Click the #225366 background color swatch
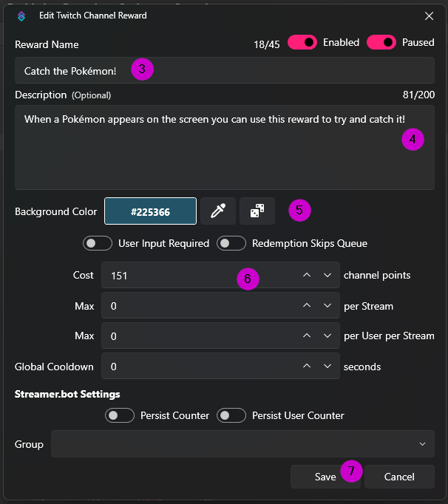This screenshot has width=448, height=504. (x=150, y=211)
